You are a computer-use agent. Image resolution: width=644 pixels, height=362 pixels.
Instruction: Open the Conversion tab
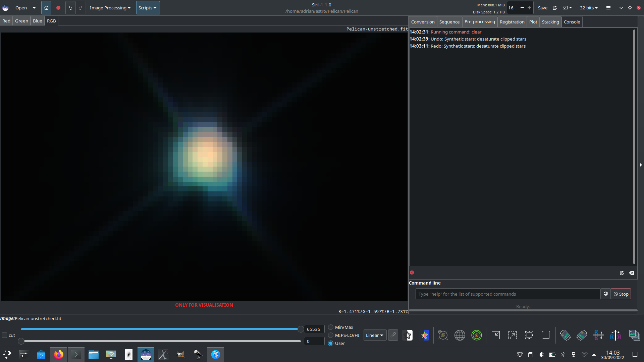423,22
